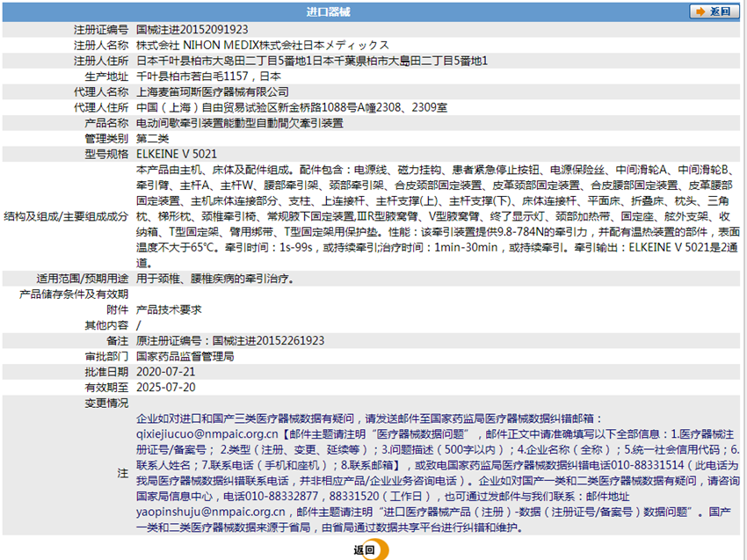Click model spec value ELKEINE V 5021
This screenshot has height=560, width=747.
[177, 155]
